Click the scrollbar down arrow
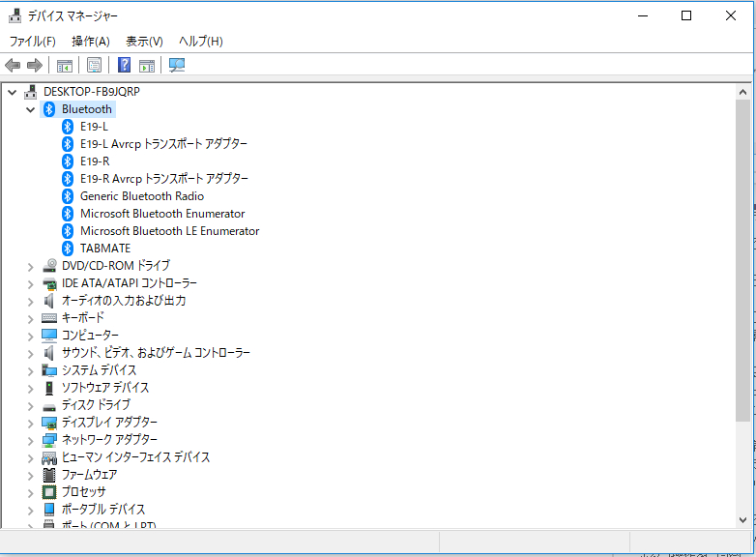The image size is (756, 557). click(742, 520)
